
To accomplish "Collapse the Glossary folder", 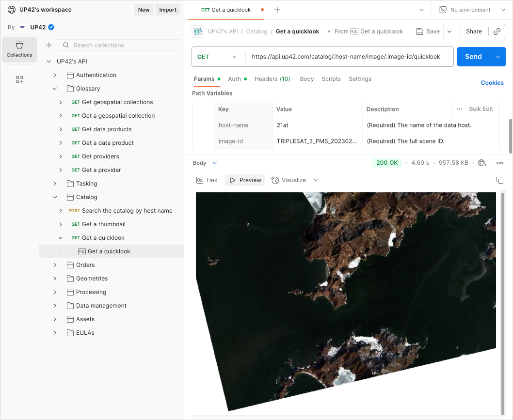I will click(x=55, y=89).
